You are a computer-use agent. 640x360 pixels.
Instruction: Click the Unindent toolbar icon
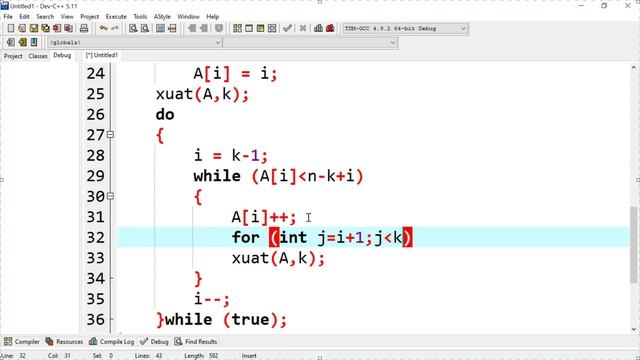coord(203,28)
